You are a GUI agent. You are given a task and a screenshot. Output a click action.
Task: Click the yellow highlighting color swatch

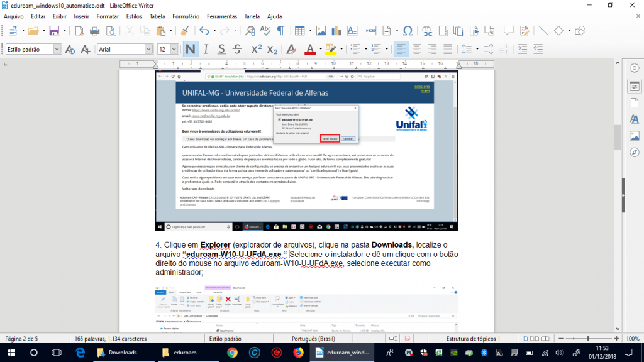tap(331, 49)
